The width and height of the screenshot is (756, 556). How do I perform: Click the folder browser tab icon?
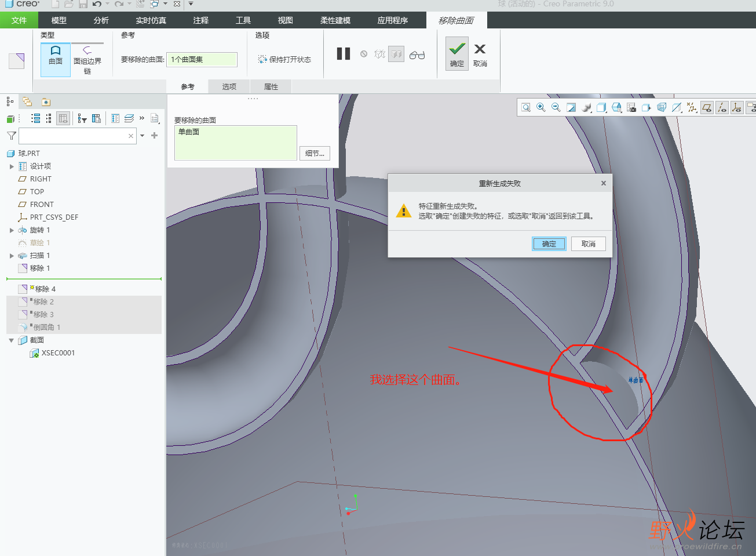pyautogui.click(x=27, y=101)
